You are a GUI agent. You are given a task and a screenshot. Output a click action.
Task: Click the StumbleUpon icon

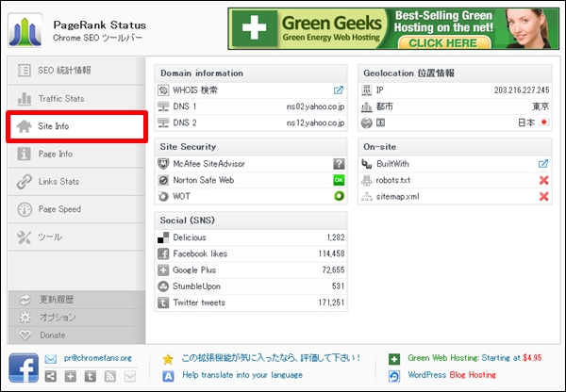(x=163, y=286)
